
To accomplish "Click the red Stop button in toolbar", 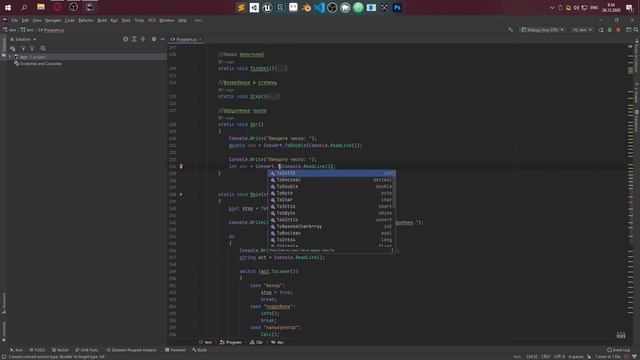I will coord(618,30).
